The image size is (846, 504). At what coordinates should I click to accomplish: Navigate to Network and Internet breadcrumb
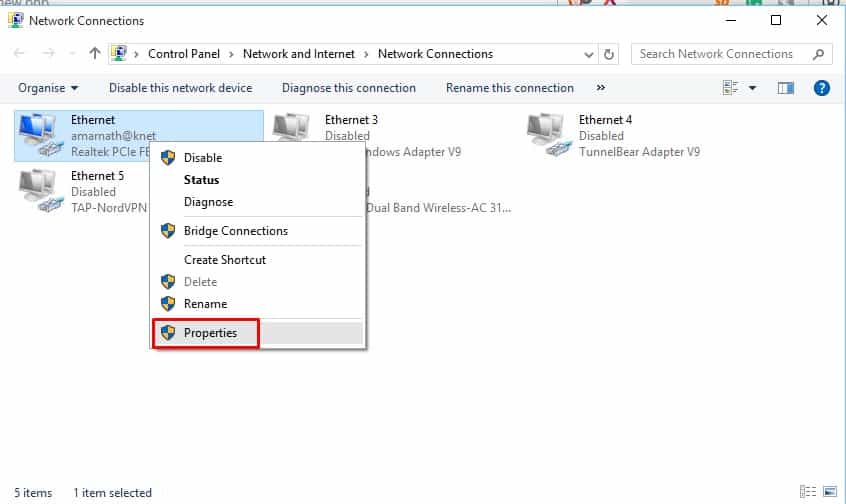pos(298,54)
